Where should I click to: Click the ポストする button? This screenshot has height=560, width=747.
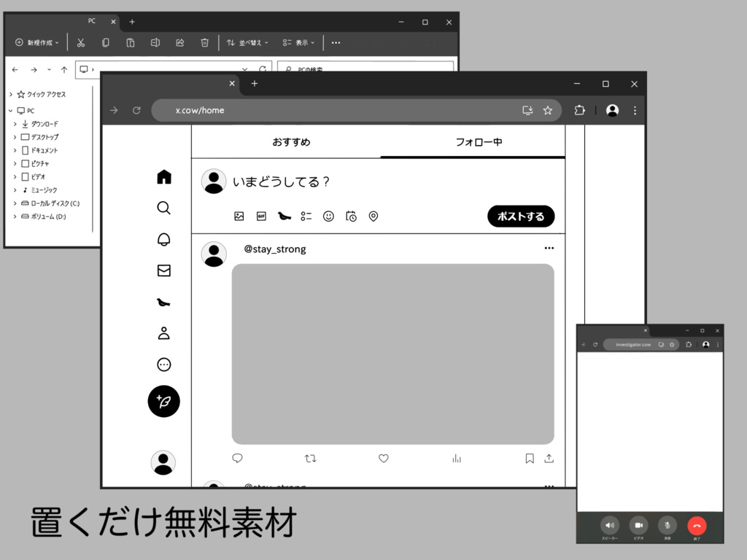(x=520, y=216)
